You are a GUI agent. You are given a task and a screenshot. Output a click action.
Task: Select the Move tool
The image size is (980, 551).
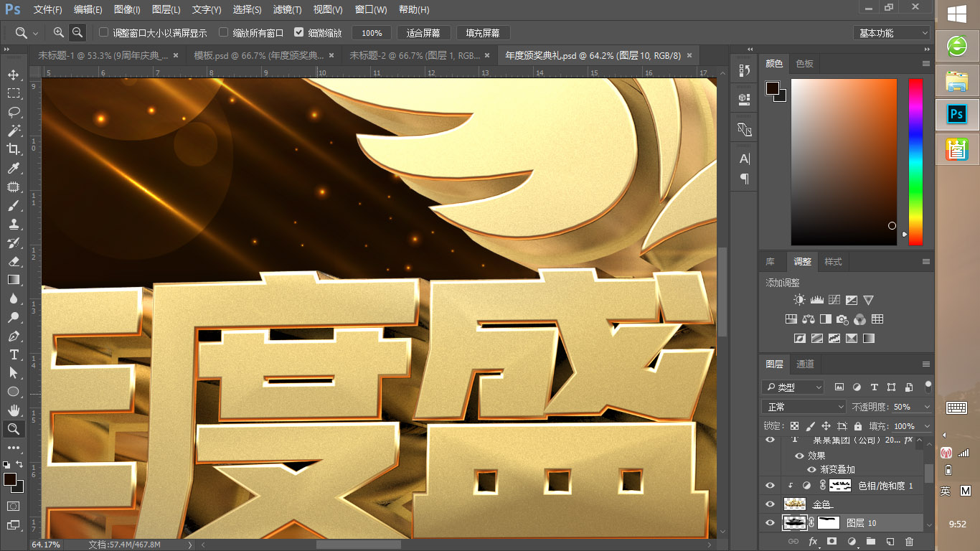pyautogui.click(x=14, y=75)
